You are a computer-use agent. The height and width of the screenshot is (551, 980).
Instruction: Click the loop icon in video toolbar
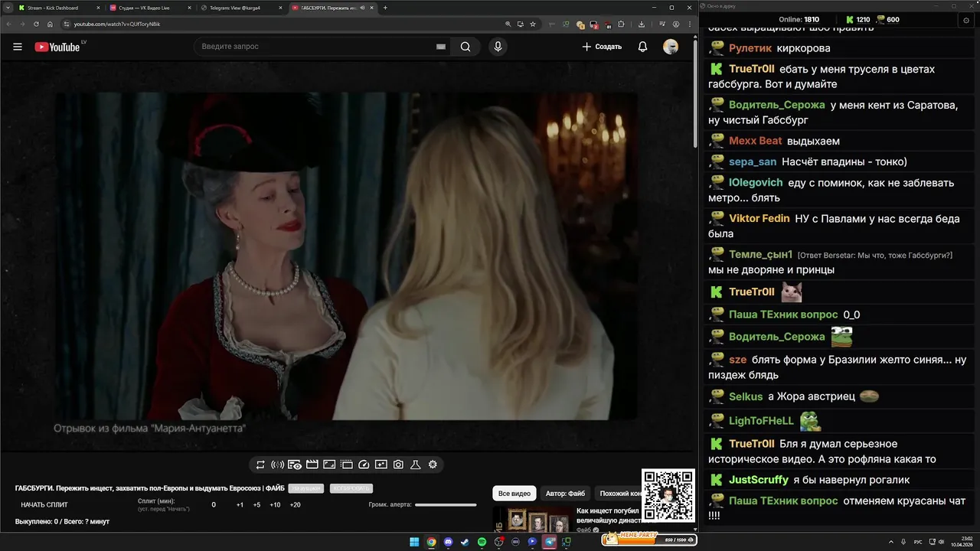coord(260,465)
